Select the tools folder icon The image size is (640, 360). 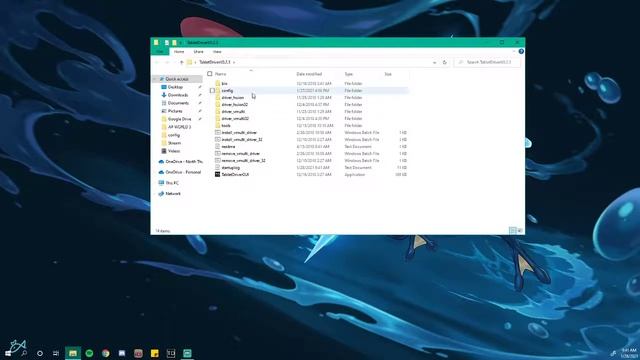218,125
